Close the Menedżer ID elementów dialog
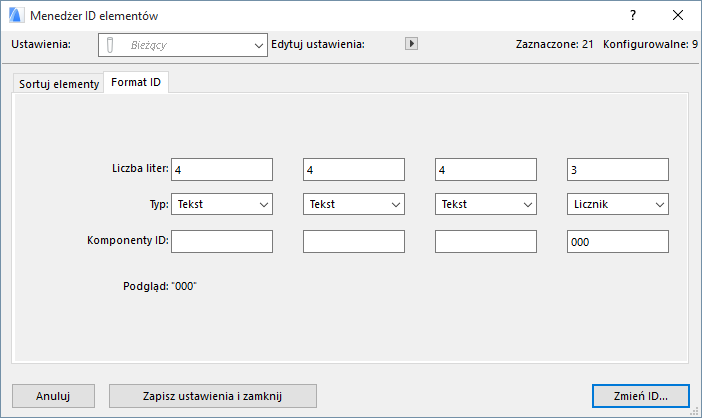Image resolution: width=702 pixels, height=418 pixels. [678, 16]
